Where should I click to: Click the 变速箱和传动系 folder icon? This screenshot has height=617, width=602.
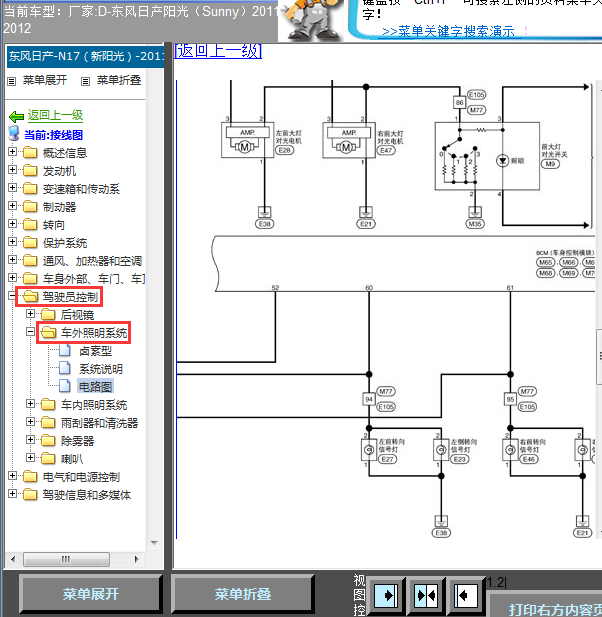click(x=30, y=189)
